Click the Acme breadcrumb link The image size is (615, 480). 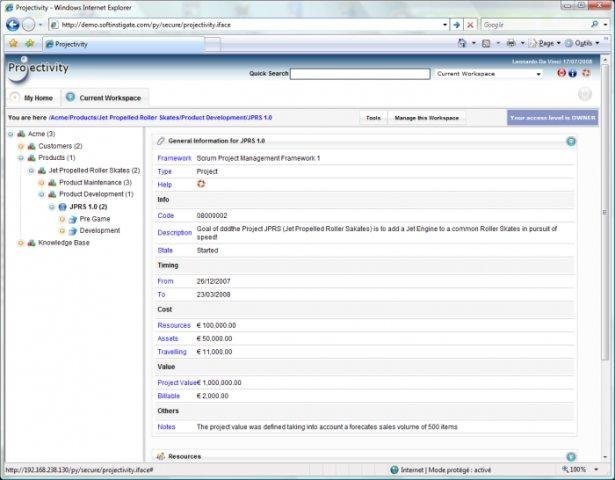pyautogui.click(x=58, y=118)
